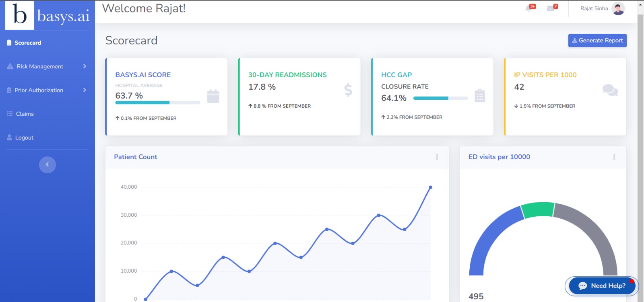The width and height of the screenshot is (644, 302).
Task: Click the clipboard icon in HCC Gap card
Action: point(480,96)
